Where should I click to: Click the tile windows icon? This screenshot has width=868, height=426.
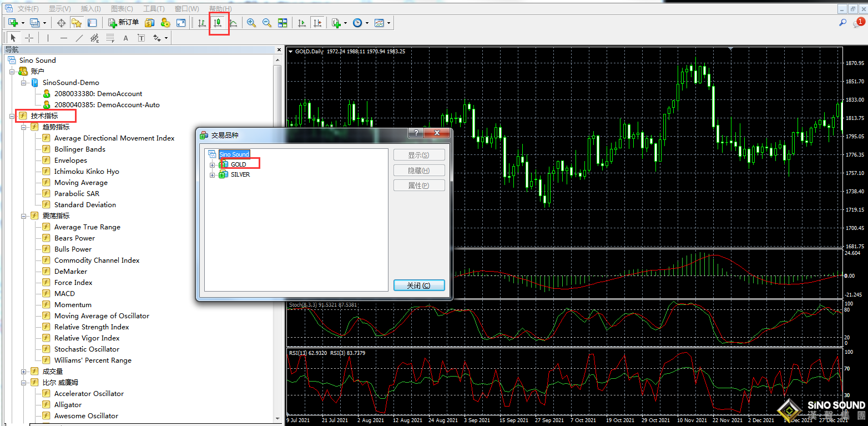[x=282, y=23]
